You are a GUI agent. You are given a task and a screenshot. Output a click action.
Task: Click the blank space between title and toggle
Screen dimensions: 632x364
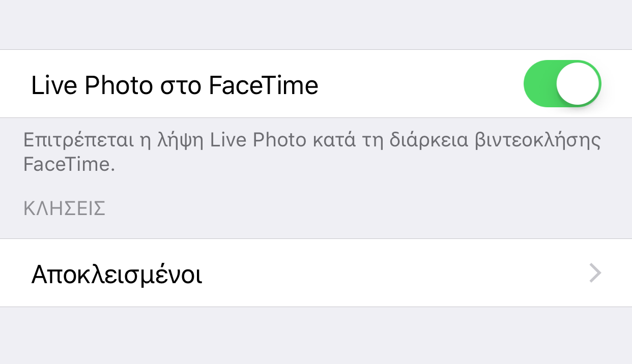click(417, 84)
